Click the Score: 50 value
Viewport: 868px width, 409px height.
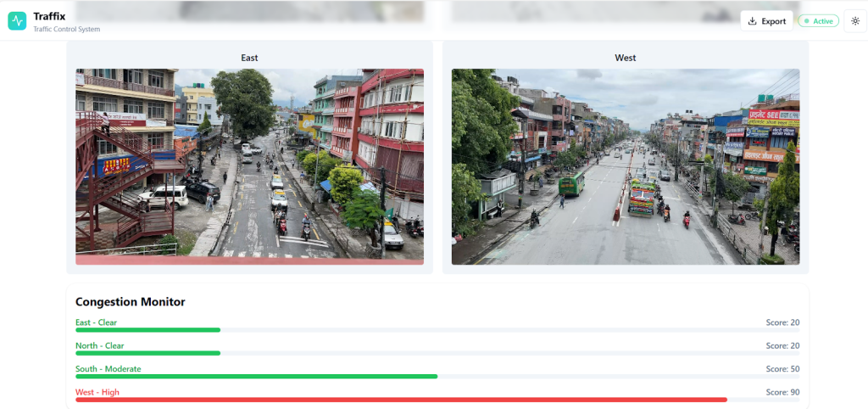[x=782, y=369]
